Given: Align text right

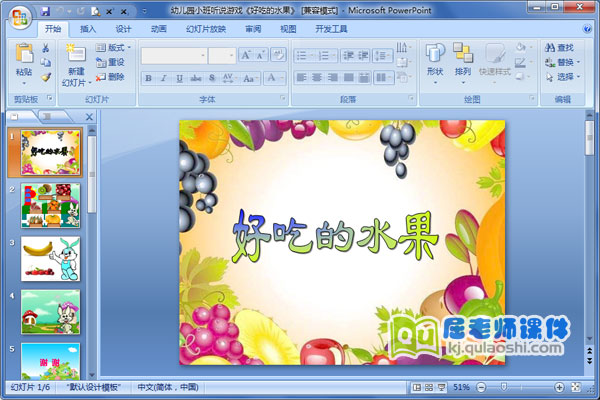Looking at the screenshot, I should [333, 78].
